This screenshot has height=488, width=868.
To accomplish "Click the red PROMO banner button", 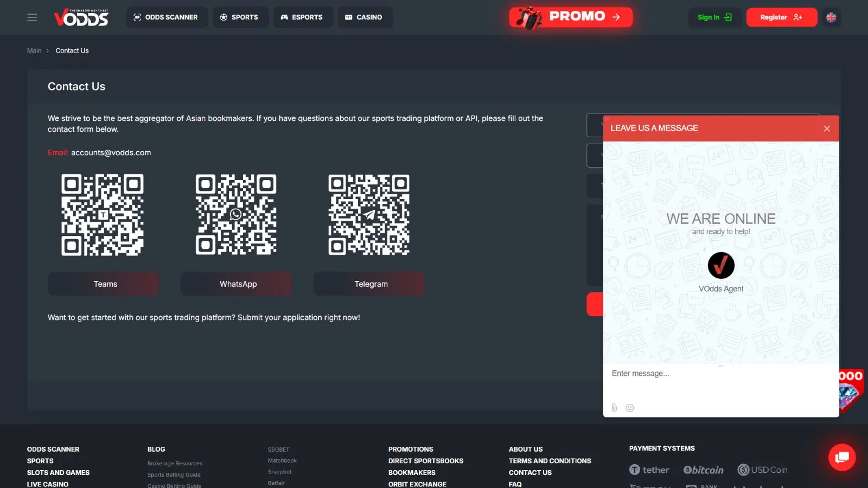I will (571, 17).
